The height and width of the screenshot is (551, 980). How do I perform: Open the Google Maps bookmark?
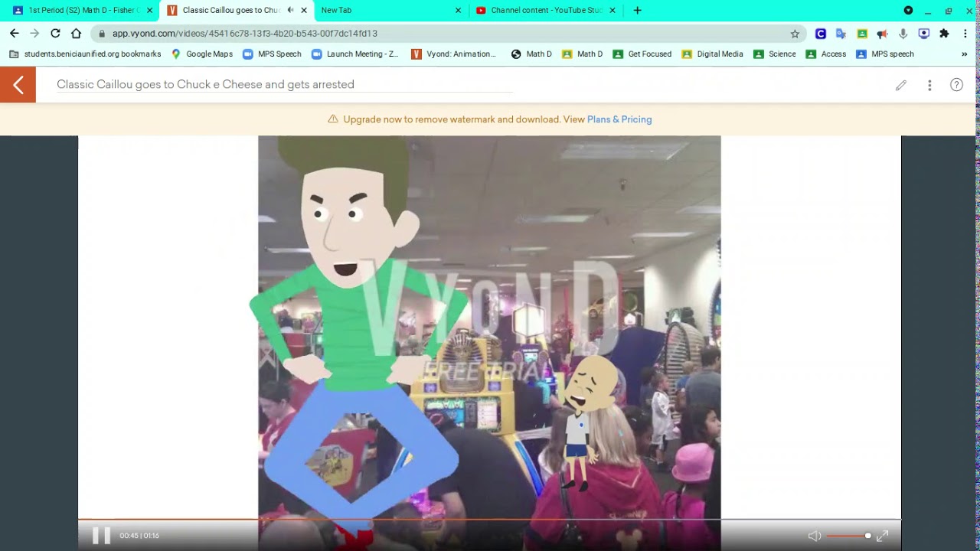coord(202,54)
